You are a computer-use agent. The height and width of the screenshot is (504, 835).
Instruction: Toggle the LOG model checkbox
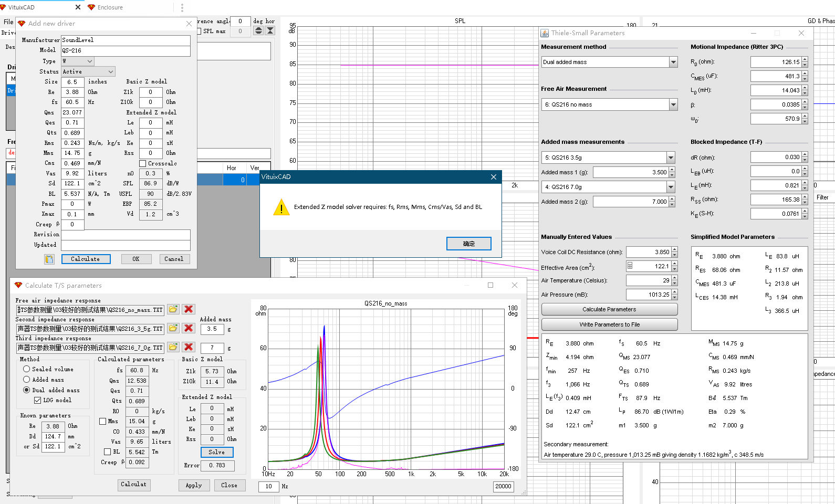tap(38, 400)
